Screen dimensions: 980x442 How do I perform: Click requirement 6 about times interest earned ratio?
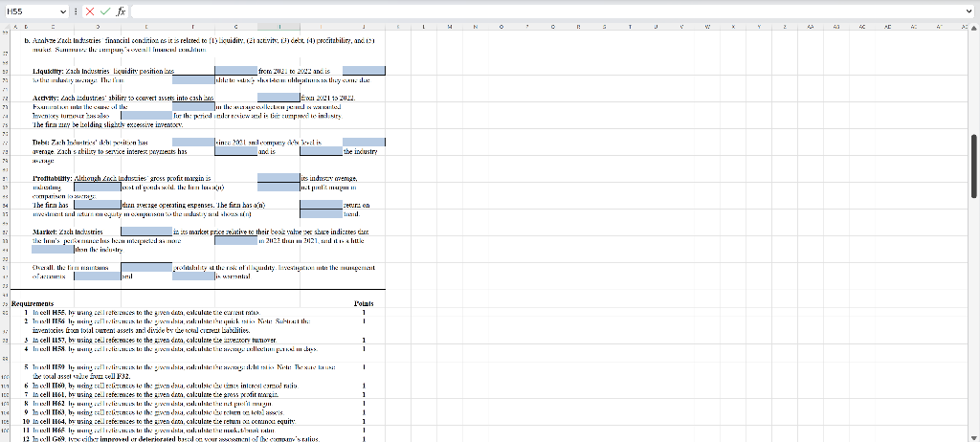tap(165, 386)
